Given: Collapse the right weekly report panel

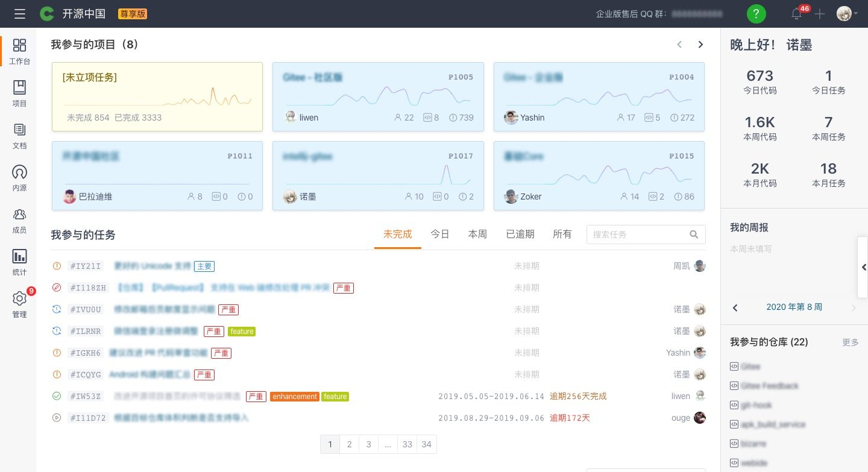Looking at the screenshot, I should pos(863,267).
